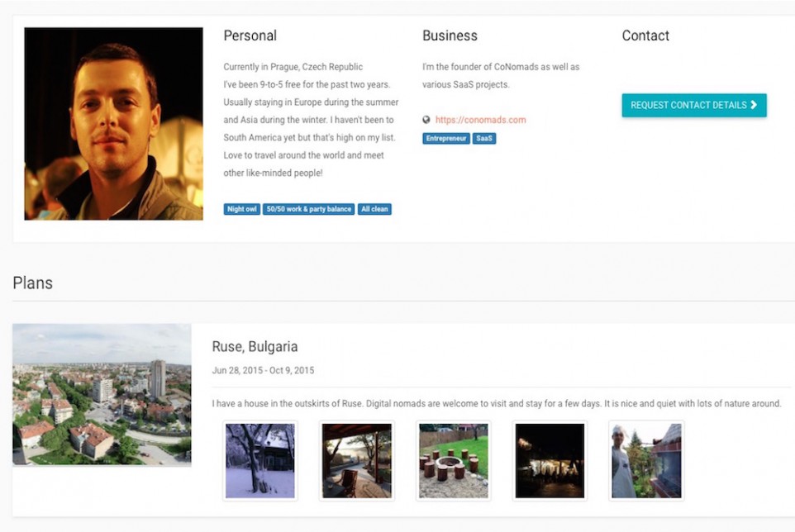Click the chevron arrow on the contact button
Image resolution: width=795 pixels, height=532 pixels.
coord(754,105)
